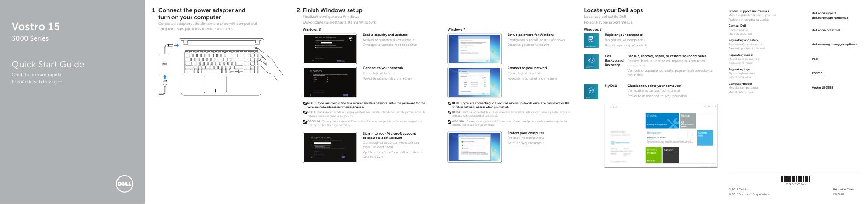Click the Protect your computer heading
Viewport: 868px width, 204px height.
(526, 133)
